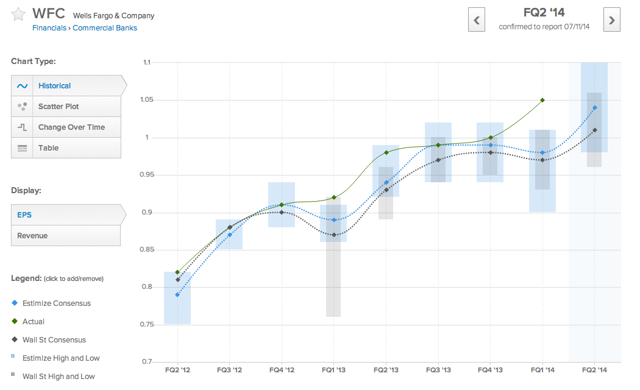Click the Actual point at FQ2 '12

[178, 272]
